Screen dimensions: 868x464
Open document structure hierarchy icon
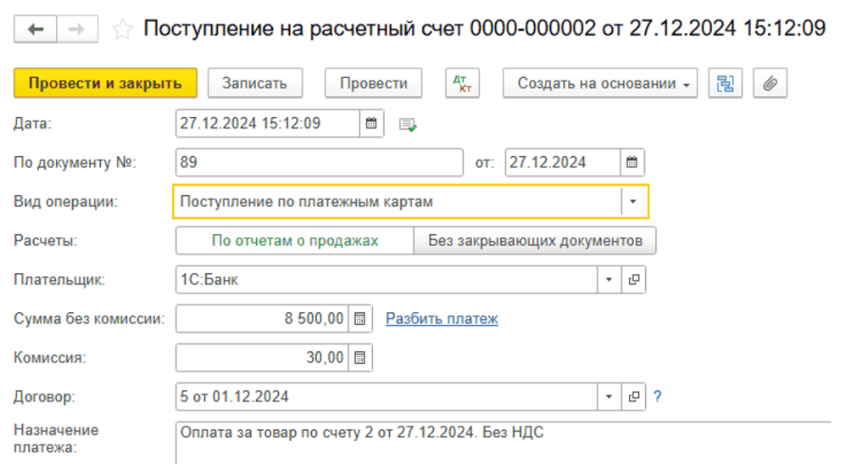coord(725,83)
